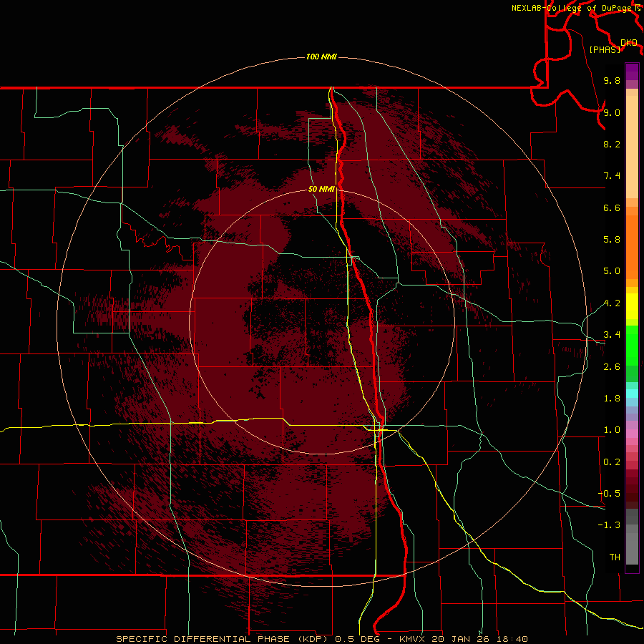Click the 7.4 scale value
The image size is (644, 644).
click(x=612, y=176)
